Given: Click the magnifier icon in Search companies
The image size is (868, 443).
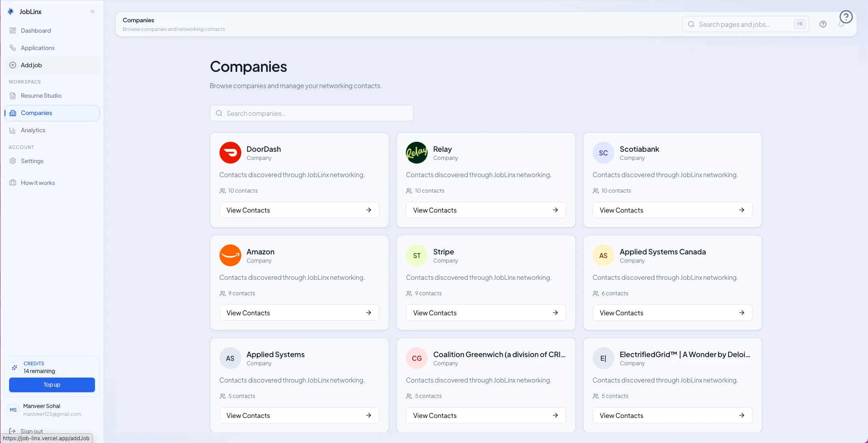Looking at the screenshot, I should pyautogui.click(x=219, y=113).
